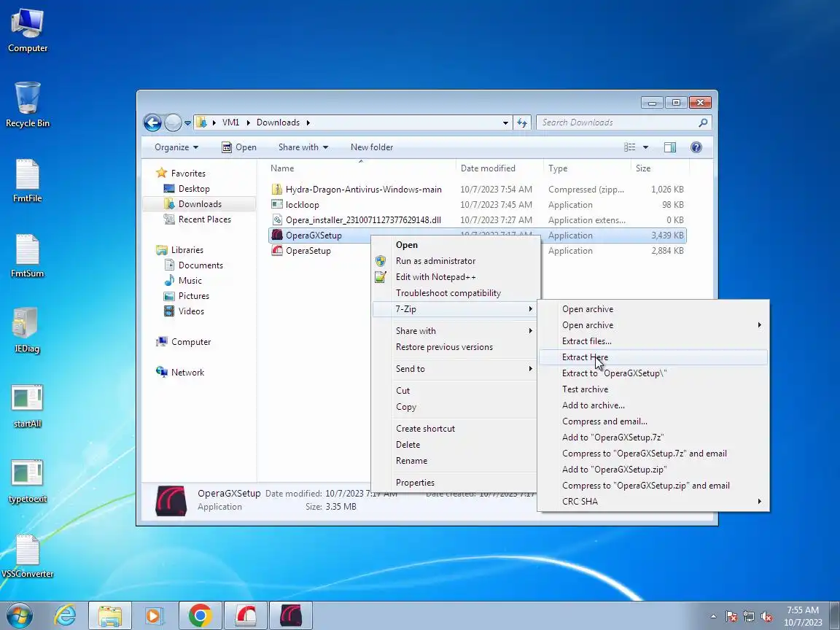Screen dimensions: 840x630
Task: Select the startAll desktop icon
Action: (27, 405)
